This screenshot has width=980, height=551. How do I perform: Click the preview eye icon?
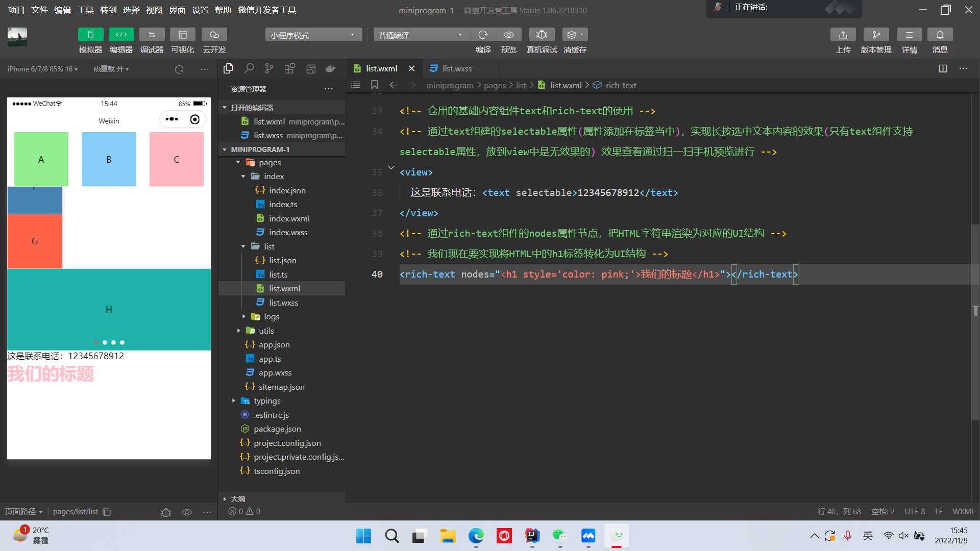(509, 35)
